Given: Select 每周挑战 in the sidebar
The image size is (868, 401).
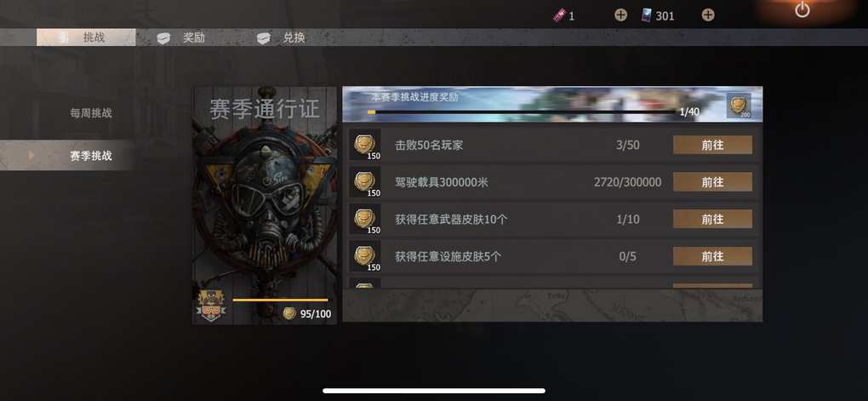Looking at the screenshot, I should tap(91, 113).
